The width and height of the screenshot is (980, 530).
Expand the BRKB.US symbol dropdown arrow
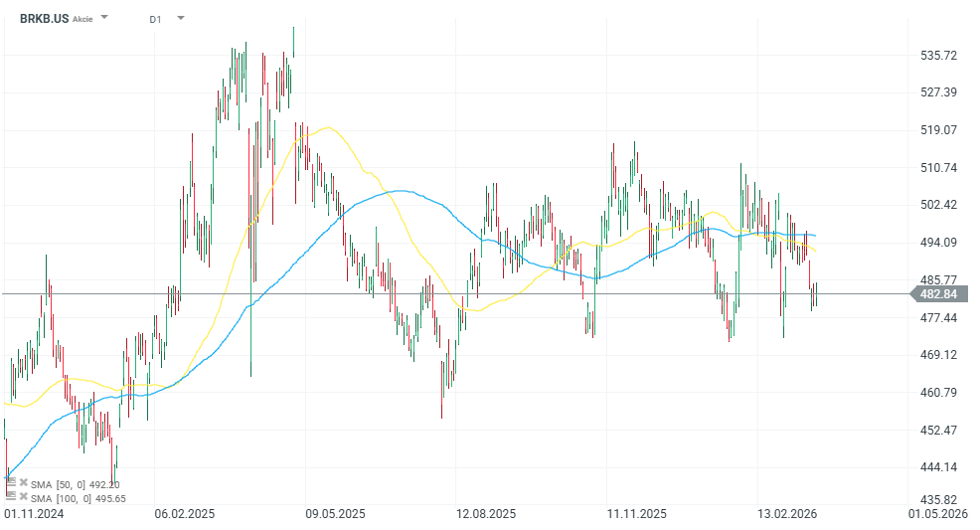105,18
